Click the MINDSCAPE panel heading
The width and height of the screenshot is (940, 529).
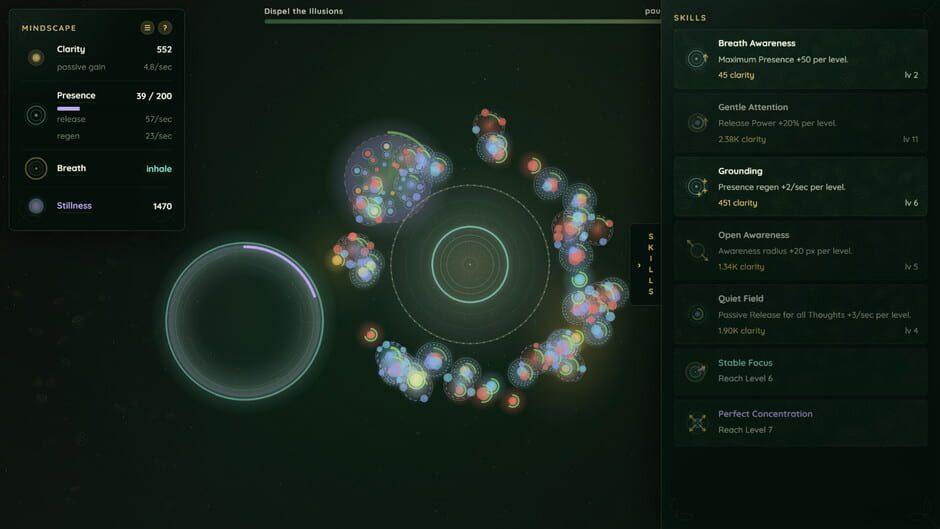(x=49, y=28)
